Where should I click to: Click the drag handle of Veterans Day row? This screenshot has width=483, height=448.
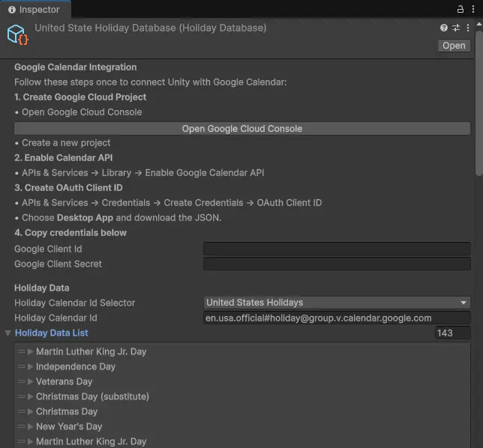(21, 381)
